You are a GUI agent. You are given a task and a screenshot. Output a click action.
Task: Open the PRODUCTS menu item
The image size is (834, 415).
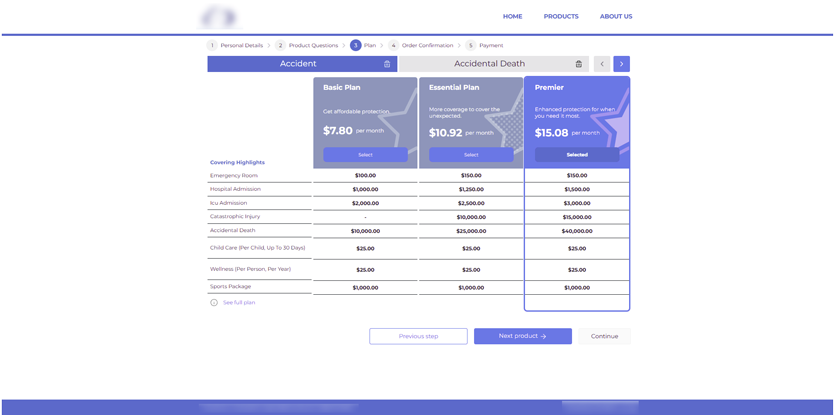pyautogui.click(x=561, y=17)
